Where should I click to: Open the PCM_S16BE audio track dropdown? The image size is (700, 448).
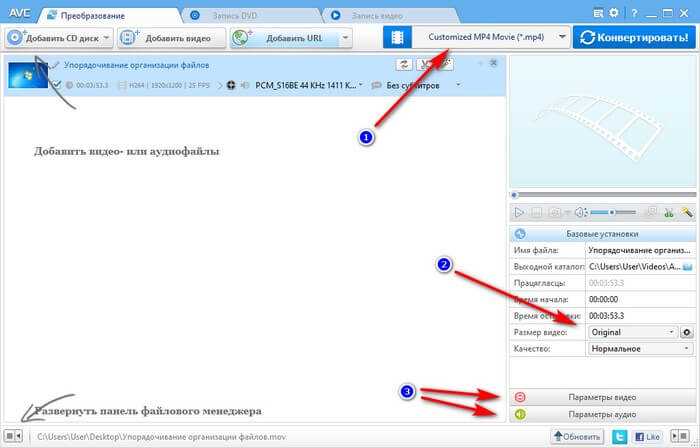[361, 85]
